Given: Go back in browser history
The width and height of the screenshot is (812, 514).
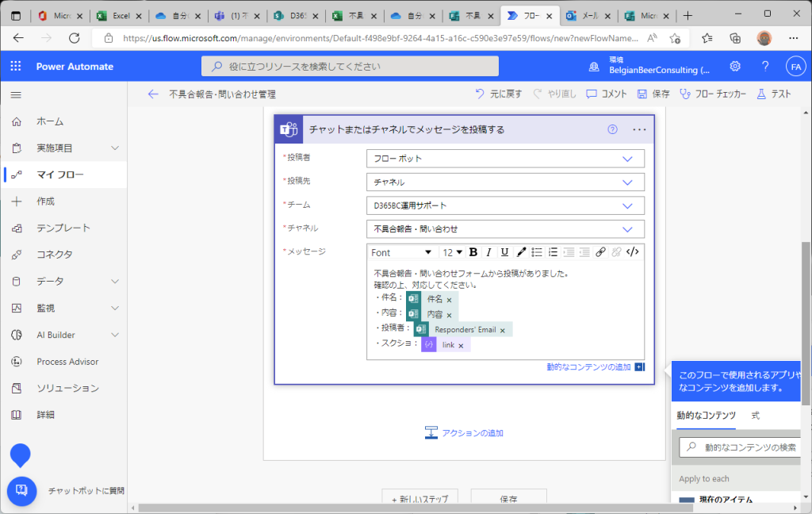Looking at the screenshot, I should [19, 38].
